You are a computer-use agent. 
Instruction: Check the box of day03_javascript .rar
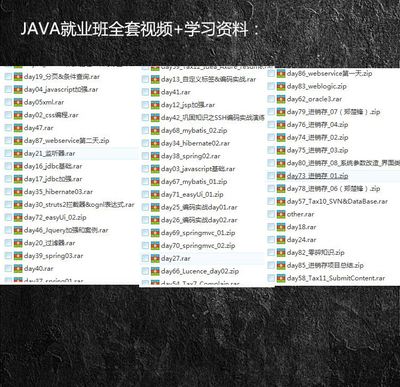click(145, 169)
